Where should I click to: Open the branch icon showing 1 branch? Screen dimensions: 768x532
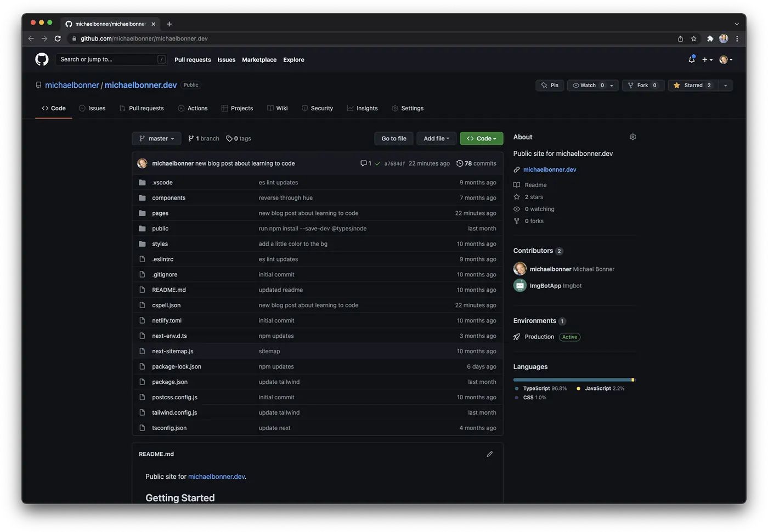tap(191, 138)
